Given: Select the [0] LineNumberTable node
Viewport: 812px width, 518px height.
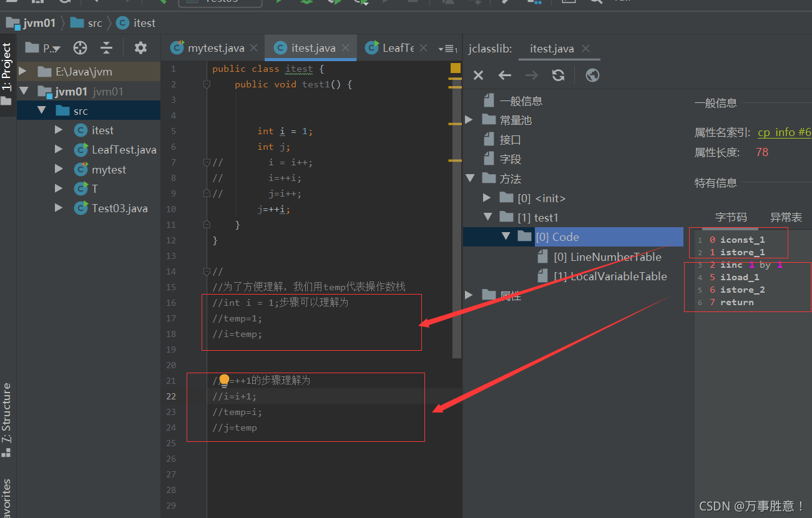Looking at the screenshot, I should 599,257.
